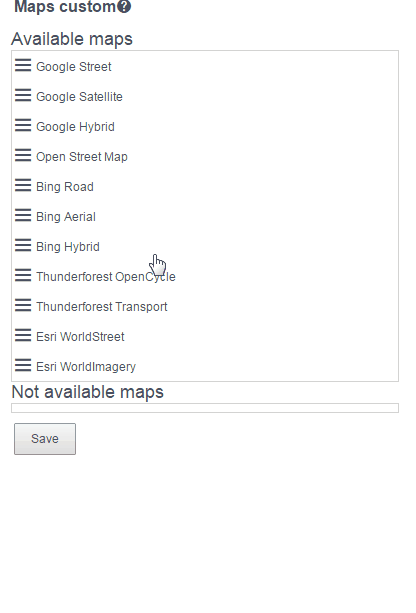Click the empty Not available maps box
The image size is (416, 613).
tap(205, 408)
